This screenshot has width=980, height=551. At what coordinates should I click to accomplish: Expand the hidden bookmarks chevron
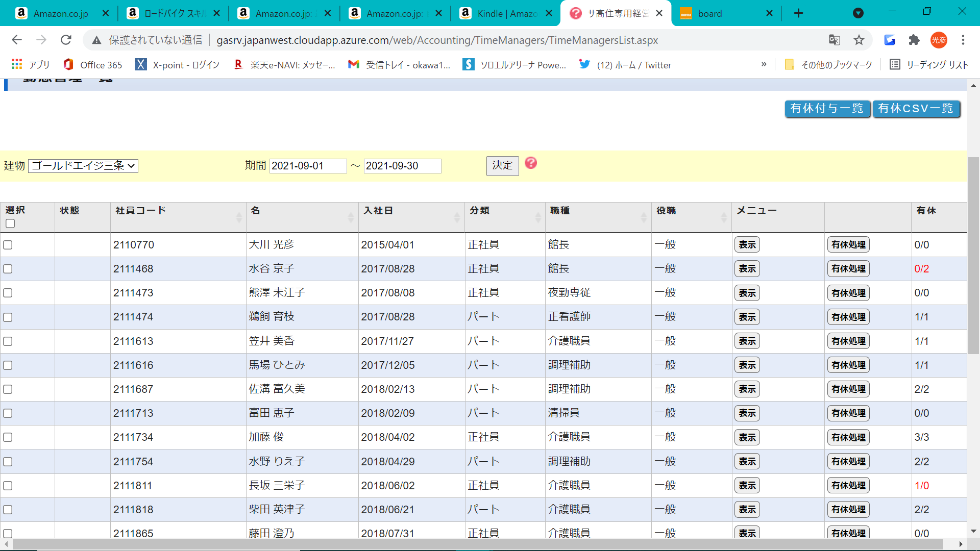coord(764,64)
